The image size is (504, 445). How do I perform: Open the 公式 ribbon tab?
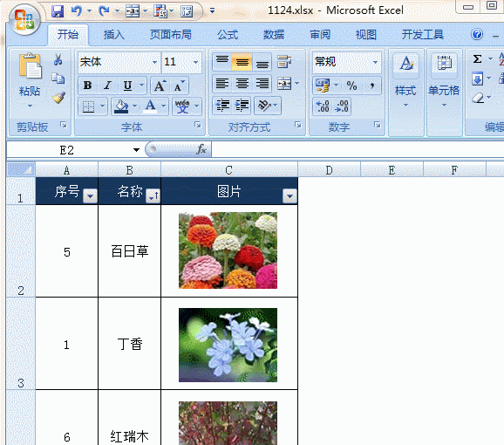(228, 34)
